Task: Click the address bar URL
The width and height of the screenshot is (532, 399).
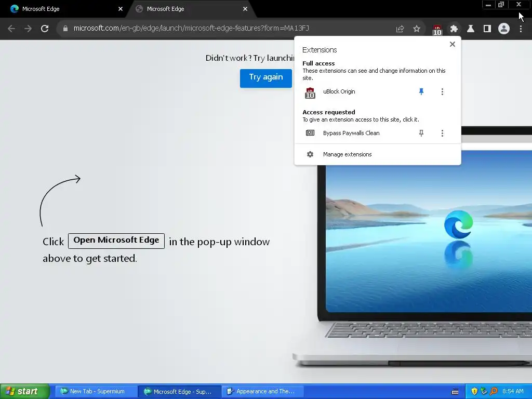Action: tap(191, 28)
